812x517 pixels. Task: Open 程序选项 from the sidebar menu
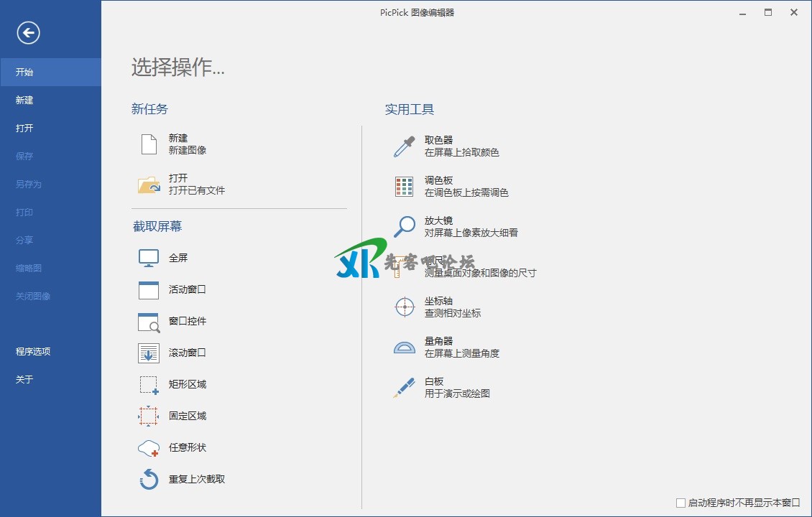click(x=33, y=352)
